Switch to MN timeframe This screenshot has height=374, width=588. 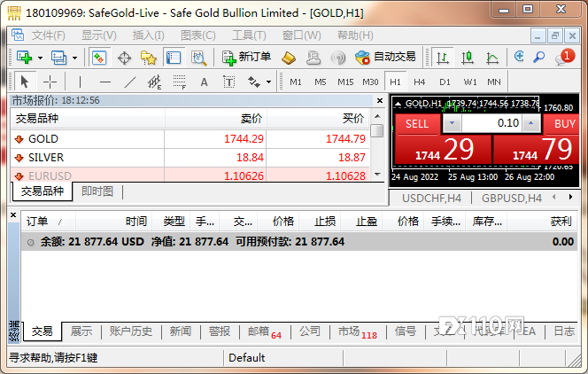[494, 82]
